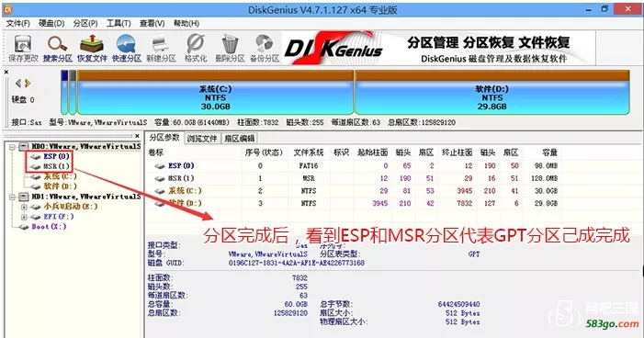
Task: Select EFI(F:) in the tree
Action: tap(59, 217)
